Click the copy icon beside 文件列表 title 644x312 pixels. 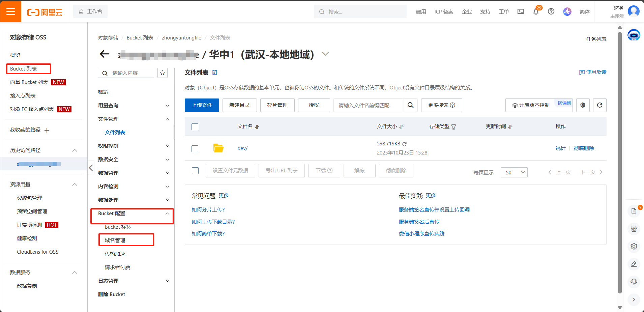point(215,72)
